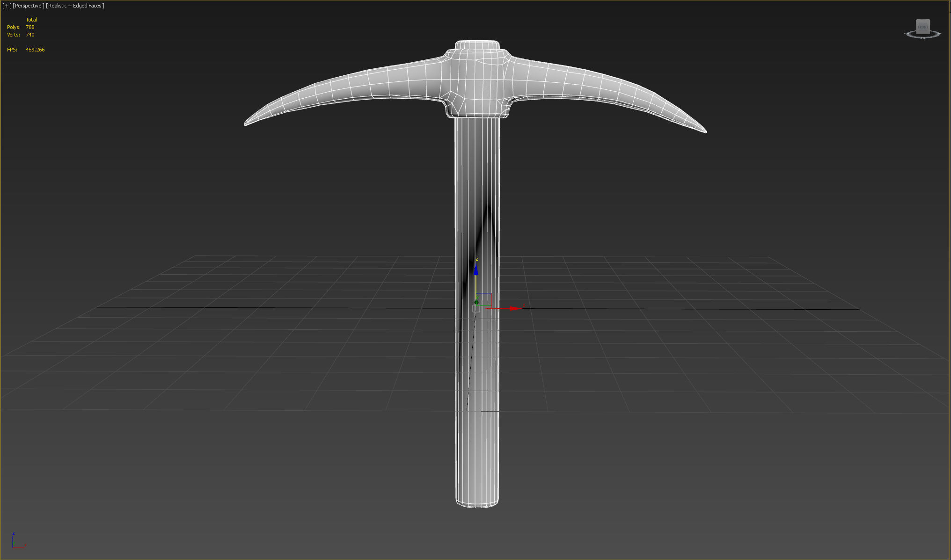This screenshot has width=951, height=560.
Task: Open the Realistic + Edged Faces shading menu
Action: [x=75, y=6]
